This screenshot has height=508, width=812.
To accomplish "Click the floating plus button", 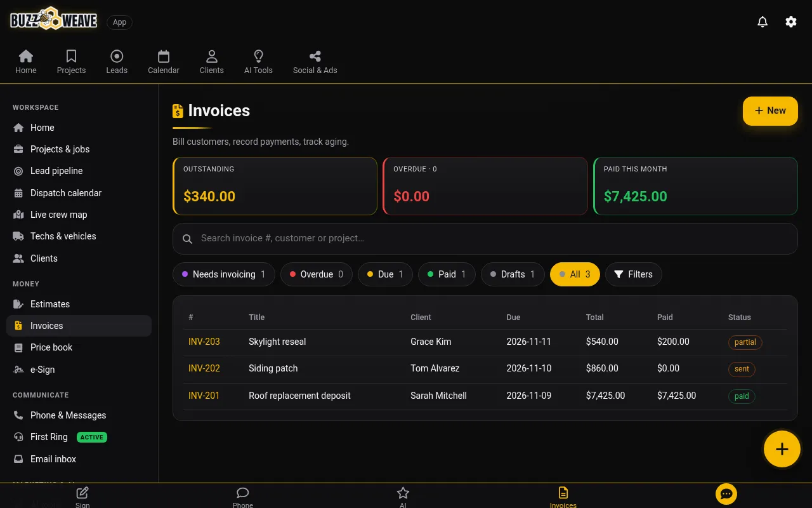I will tap(782, 449).
